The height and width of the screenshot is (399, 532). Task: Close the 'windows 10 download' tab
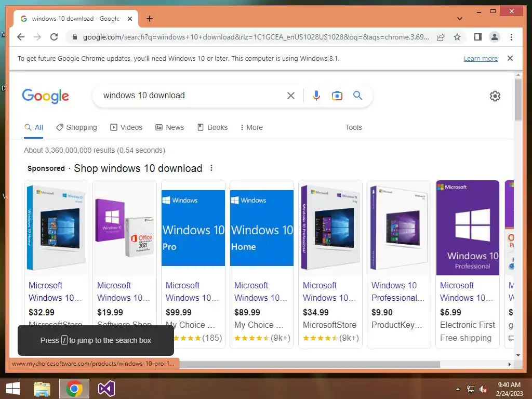coord(129,19)
